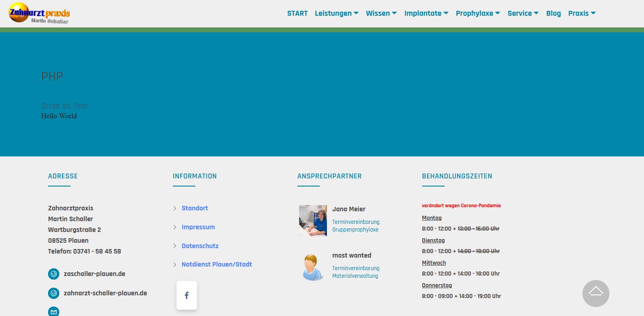
Task: Click the INFORMATION footer heading
Action: [194, 176]
